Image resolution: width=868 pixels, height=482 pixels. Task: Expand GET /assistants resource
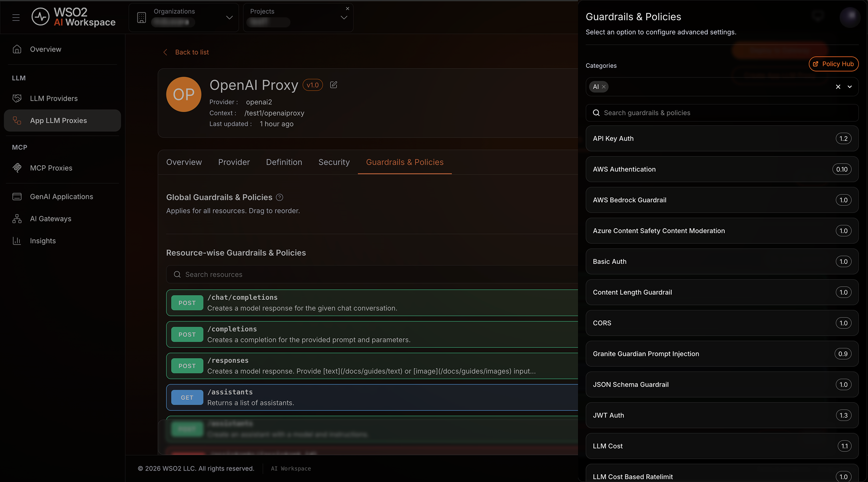[372, 397]
